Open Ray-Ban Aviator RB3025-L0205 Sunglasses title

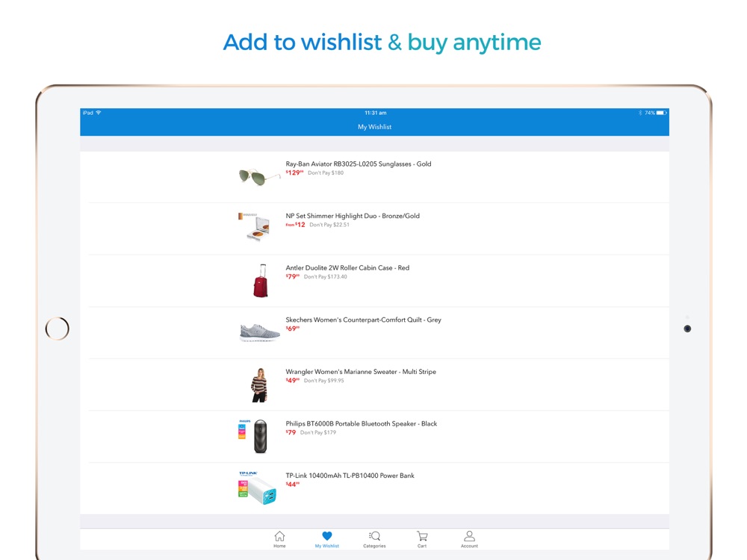tap(359, 164)
